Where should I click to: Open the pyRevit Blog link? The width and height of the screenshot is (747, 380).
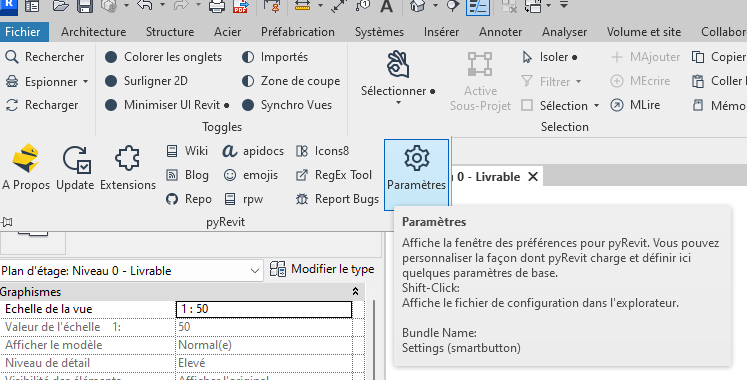(187, 175)
